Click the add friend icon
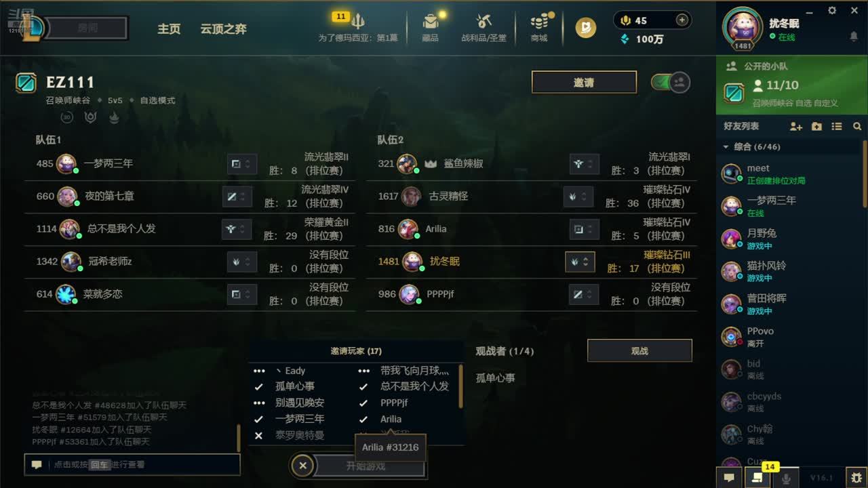The width and height of the screenshot is (868, 488). click(x=796, y=127)
